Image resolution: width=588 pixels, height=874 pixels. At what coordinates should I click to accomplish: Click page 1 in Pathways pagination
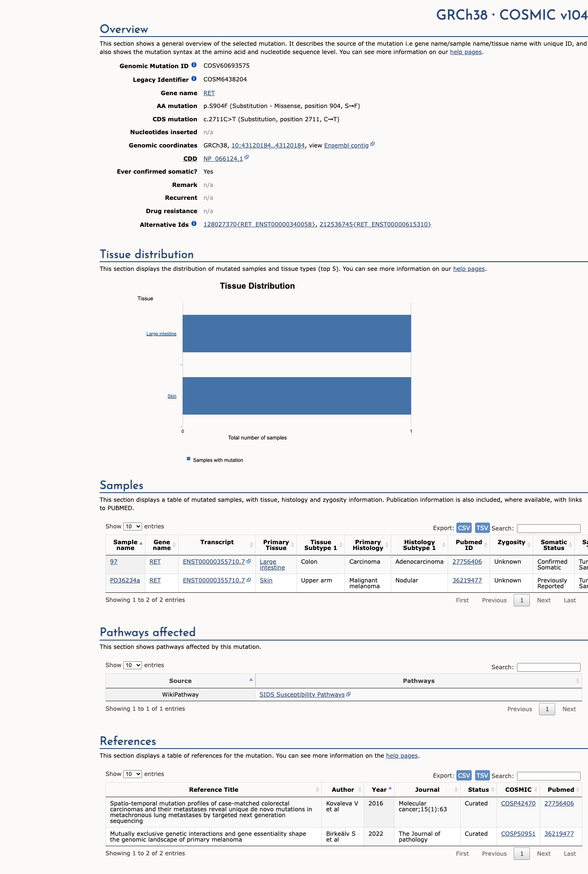coord(547,709)
